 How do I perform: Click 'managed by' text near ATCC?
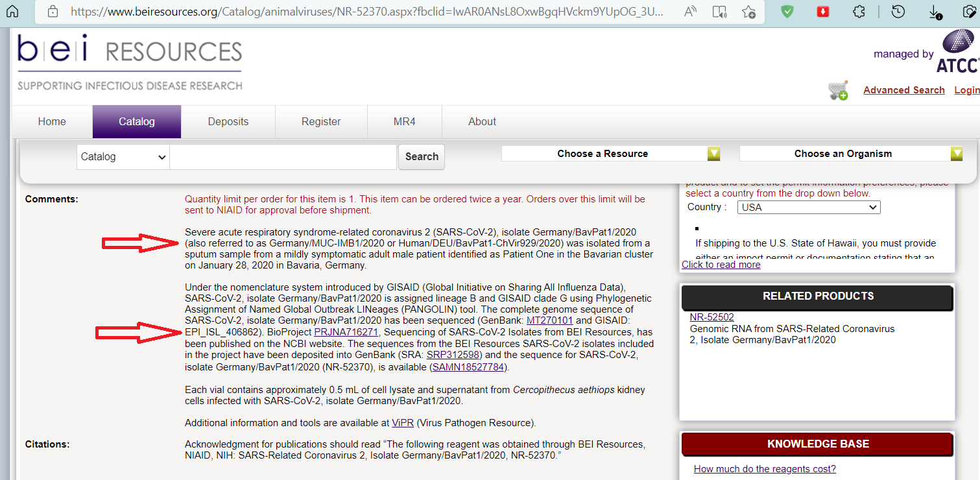(x=903, y=54)
